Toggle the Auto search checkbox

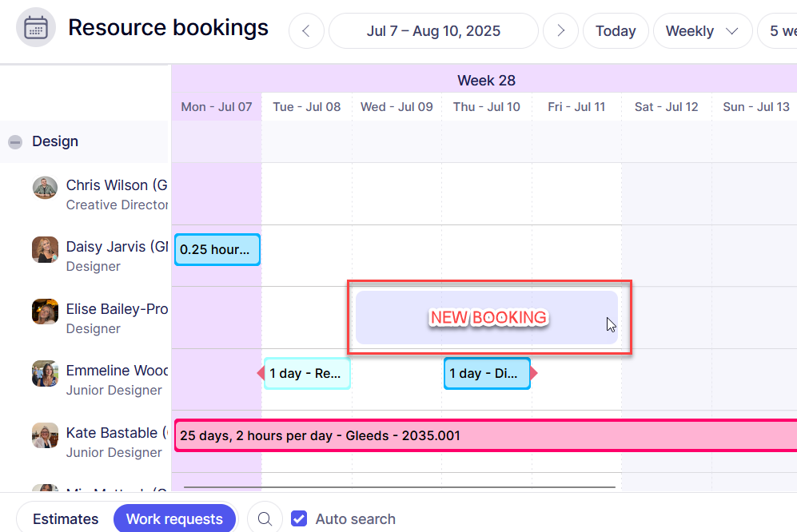coord(299,519)
